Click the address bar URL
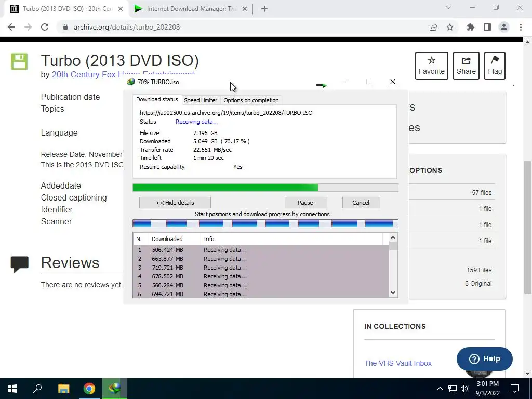Screen dimensions: 532x399 pyautogui.click(x=127, y=27)
